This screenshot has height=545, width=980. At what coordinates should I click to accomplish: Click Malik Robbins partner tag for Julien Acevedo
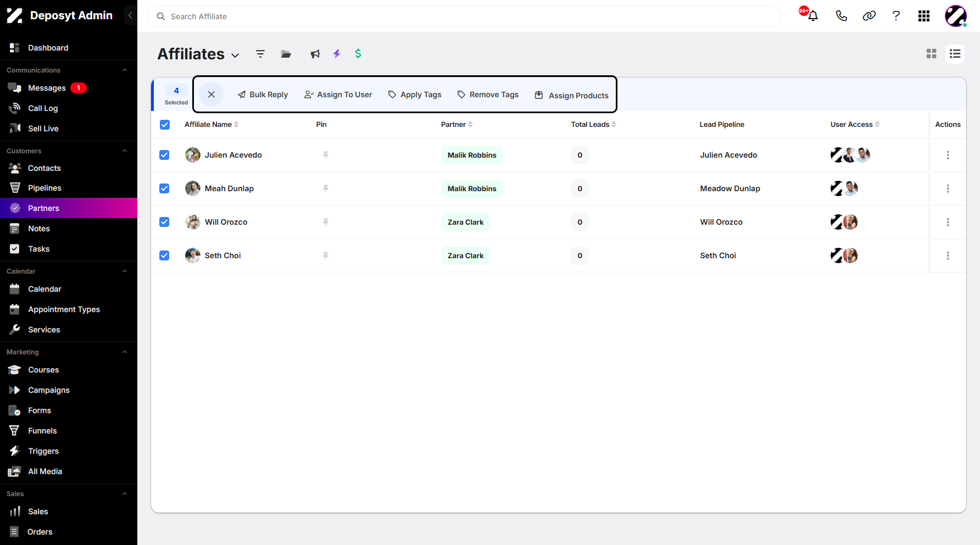(x=472, y=155)
